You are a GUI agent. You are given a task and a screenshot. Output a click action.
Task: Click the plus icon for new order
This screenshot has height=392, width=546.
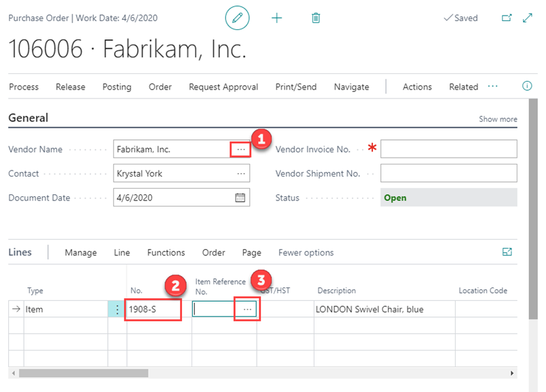pyautogui.click(x=277, y=18)
